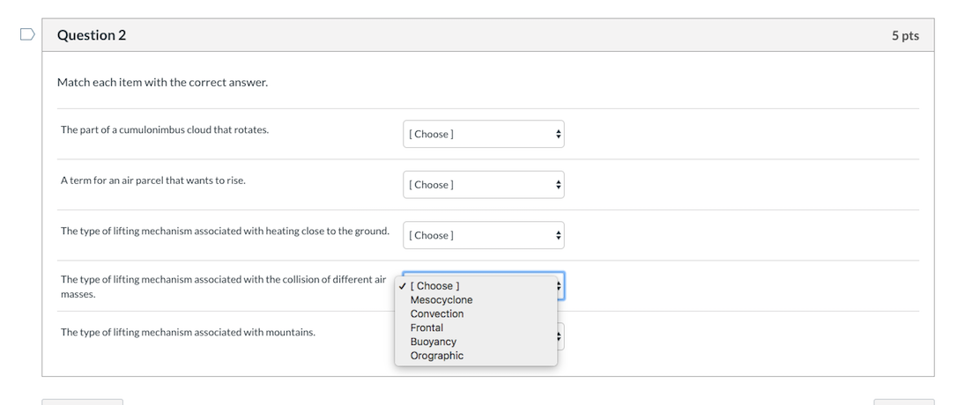Select the [ Choose ] option in open list
This screenshot has width=980, height=405.
point(476,286)
